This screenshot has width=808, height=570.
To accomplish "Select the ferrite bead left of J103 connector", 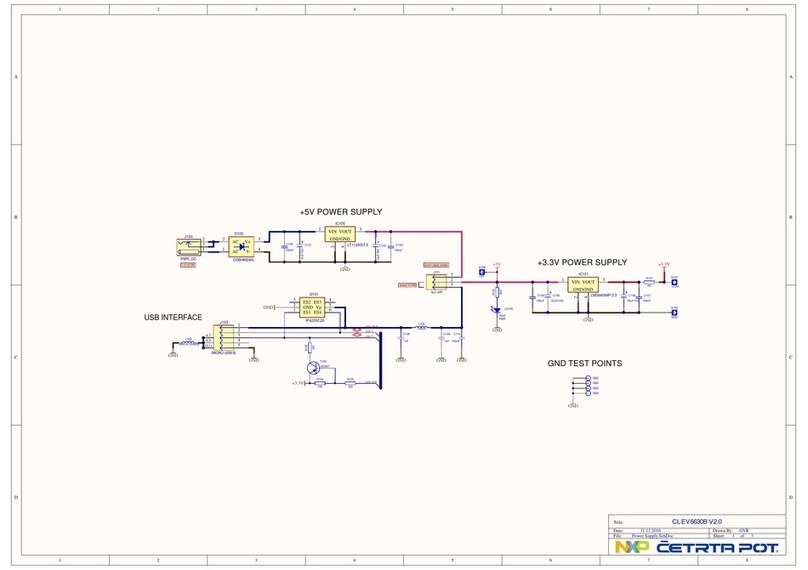I will coord(189,343).
